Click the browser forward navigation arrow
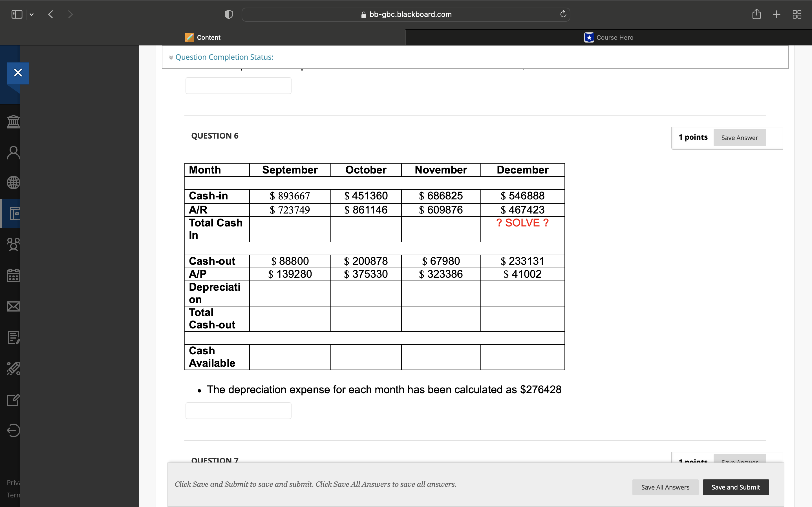 [x=70, y=14]
